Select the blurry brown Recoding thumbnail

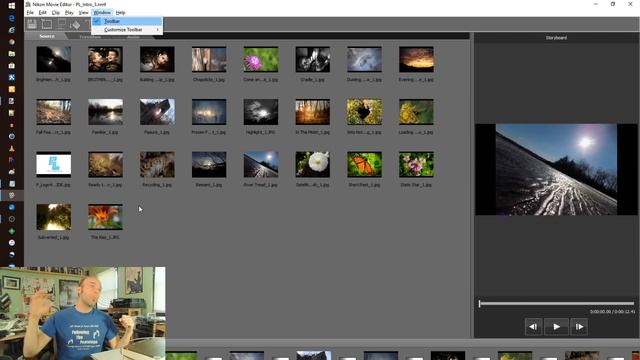tap(157, 164)
